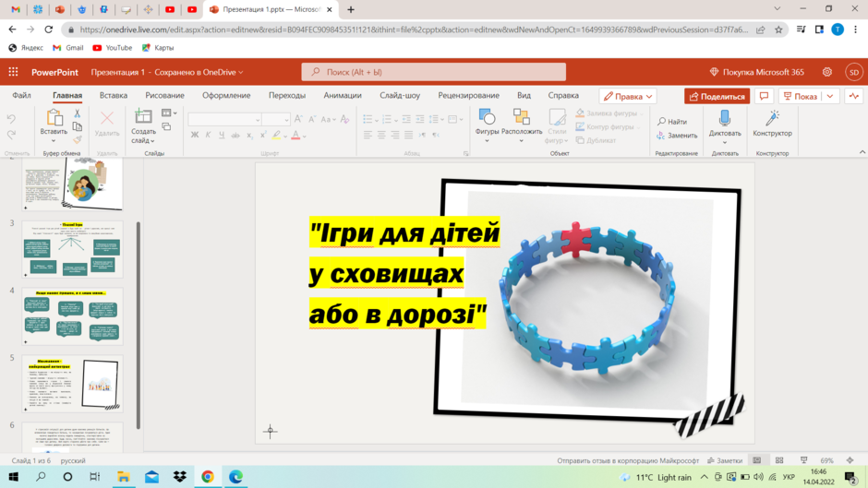Click the text highlight color marker

[x=276, y=135]
